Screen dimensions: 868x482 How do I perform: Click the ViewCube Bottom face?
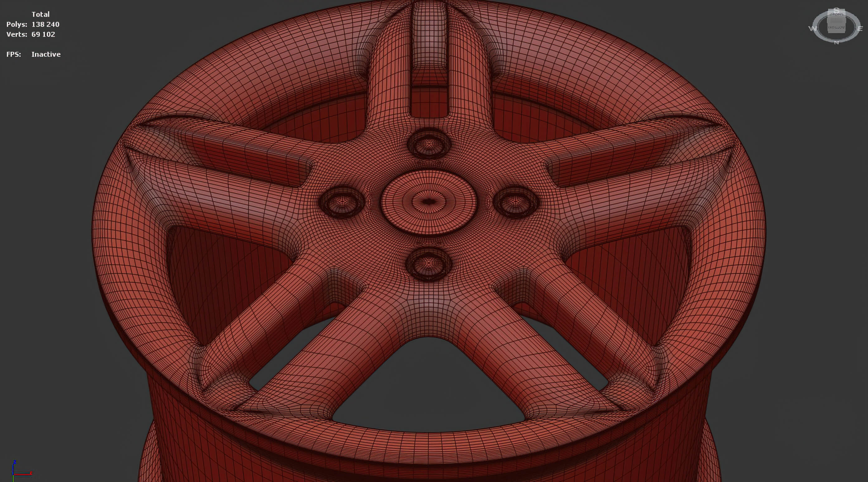(836, 28)
